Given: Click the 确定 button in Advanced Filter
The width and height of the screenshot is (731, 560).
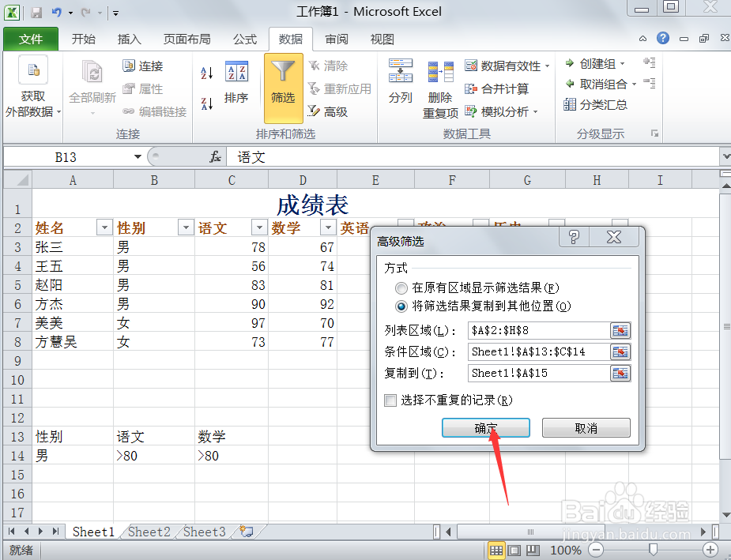Looking at the screenshot, I should pos(485,427).
